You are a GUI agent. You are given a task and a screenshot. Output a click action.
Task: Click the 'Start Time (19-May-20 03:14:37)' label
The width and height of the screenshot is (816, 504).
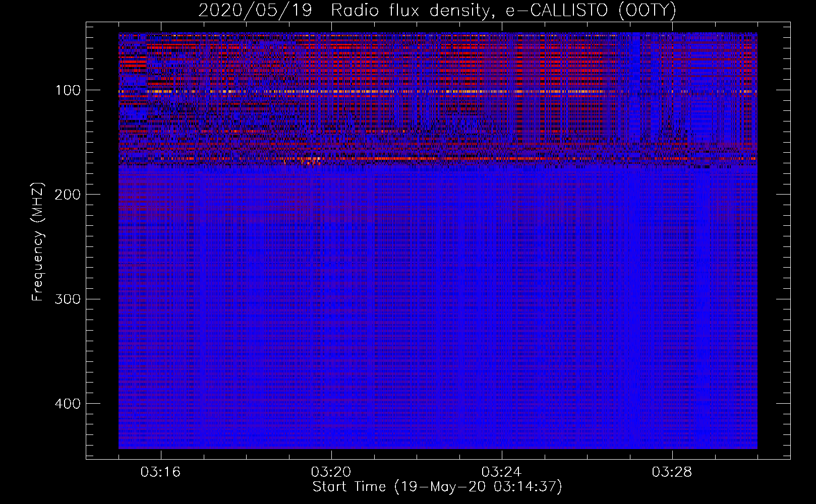click(437, 487)
